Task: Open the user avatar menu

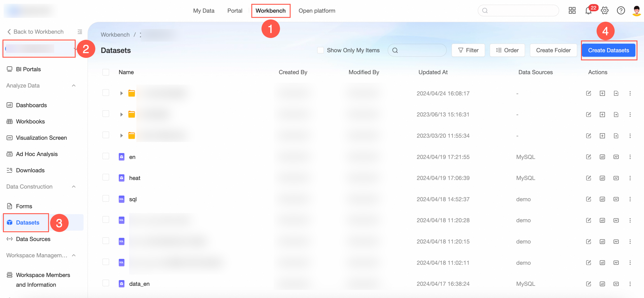Action: pyautogui.click(x=637, y=11)
